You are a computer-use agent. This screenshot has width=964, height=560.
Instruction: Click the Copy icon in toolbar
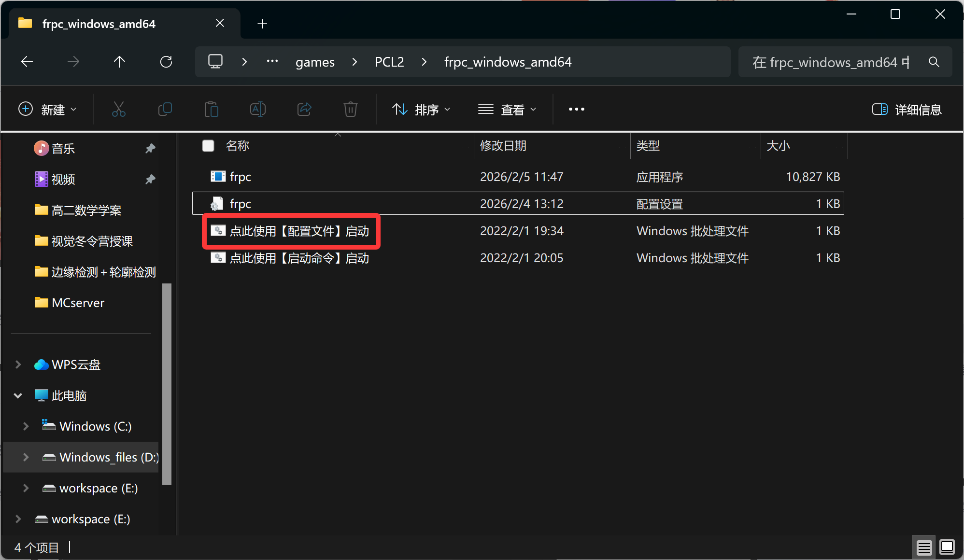165,110
